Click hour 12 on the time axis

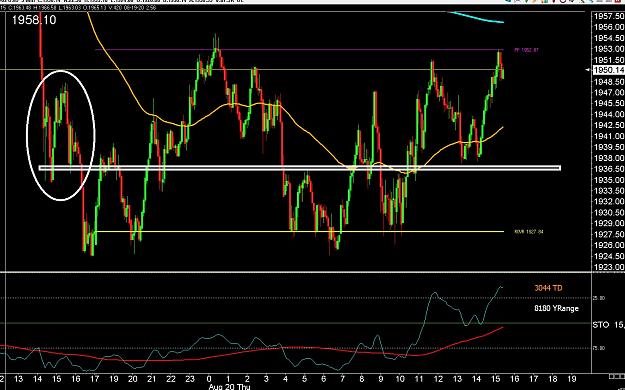[x=438, y=378]
